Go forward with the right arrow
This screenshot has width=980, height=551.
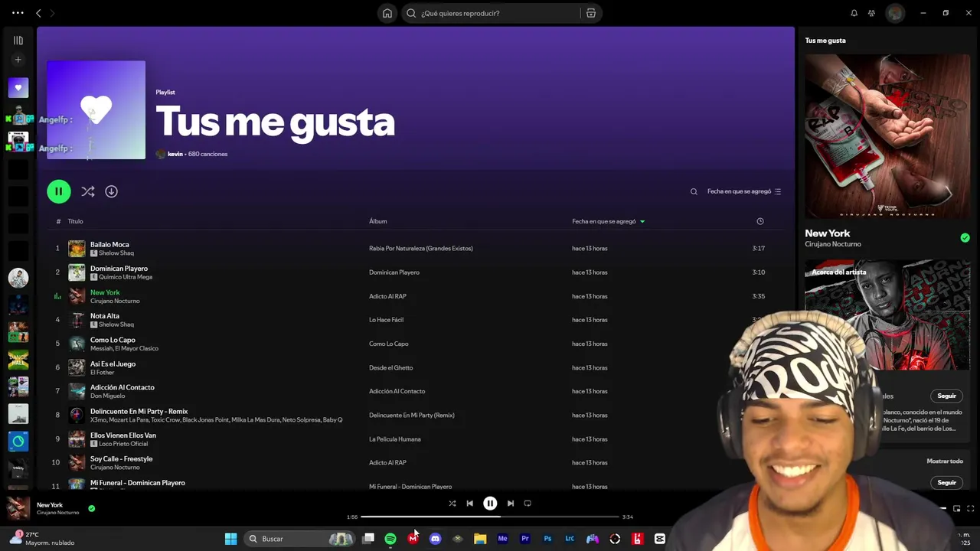tap(52, 13)
